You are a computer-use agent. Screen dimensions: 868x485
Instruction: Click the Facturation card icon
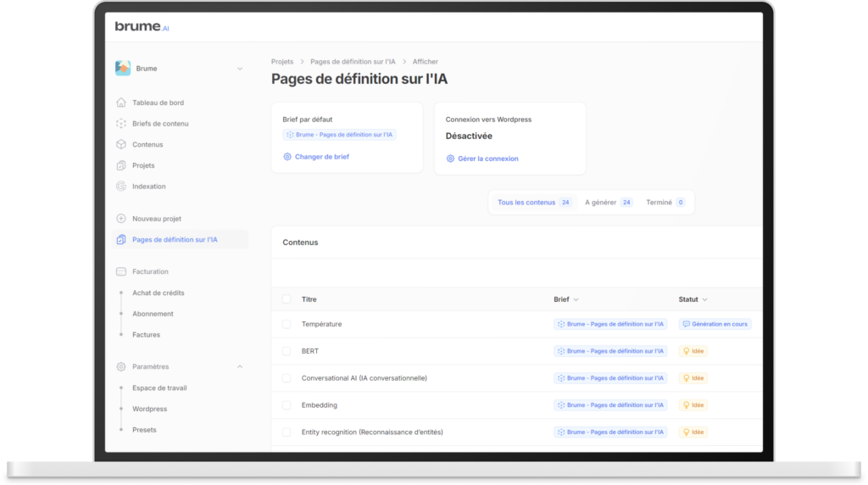[x=121, y=272]
